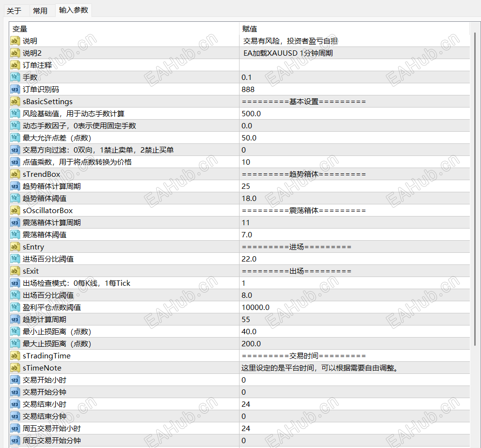Click the string icon beside sTrendBox
This screenshot has height=448, width=481.
(x=15, y=174)
